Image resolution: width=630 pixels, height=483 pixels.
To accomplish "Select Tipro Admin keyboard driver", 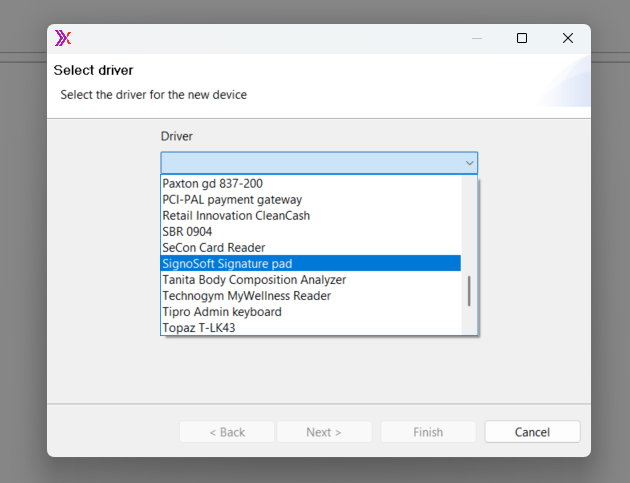I will 222,312.
